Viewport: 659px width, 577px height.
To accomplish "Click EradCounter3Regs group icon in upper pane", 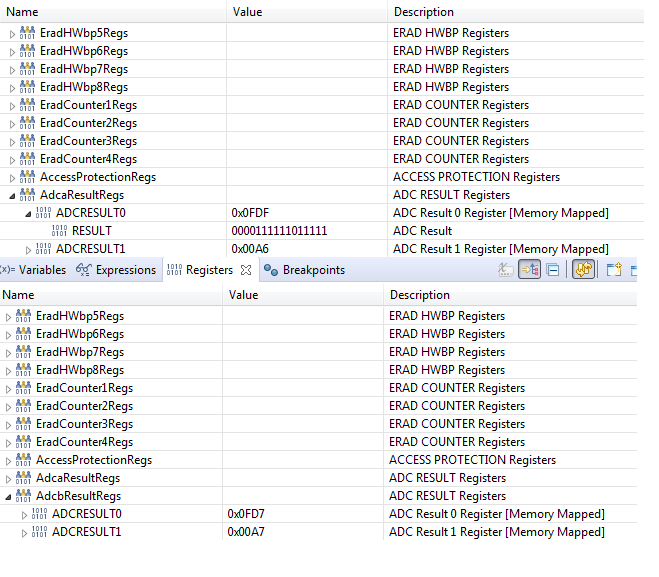I will click(27, 140).
